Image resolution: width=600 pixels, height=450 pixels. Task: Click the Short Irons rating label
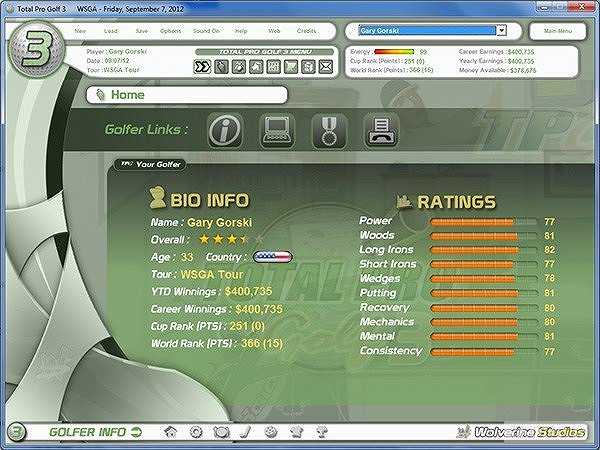(x=388, y=264)
